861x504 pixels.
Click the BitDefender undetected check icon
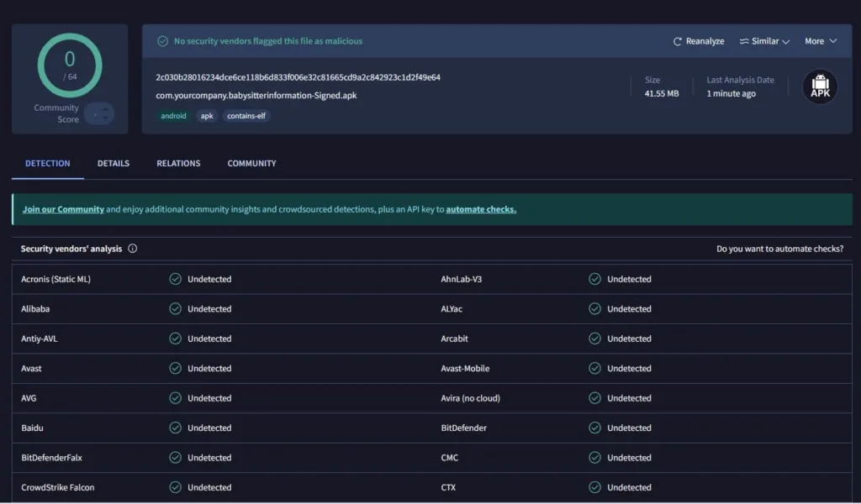pos(594,428)
